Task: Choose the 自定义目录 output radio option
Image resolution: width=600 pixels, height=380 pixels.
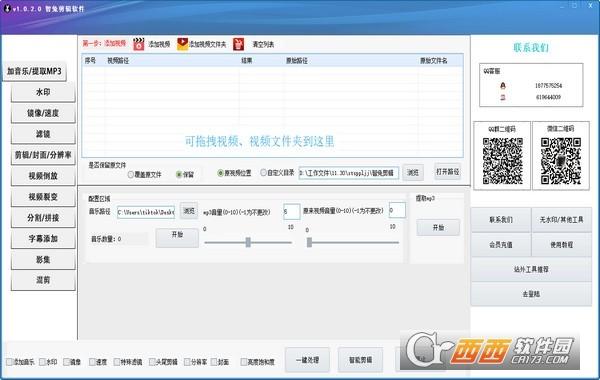Action: tap(263, 173)
